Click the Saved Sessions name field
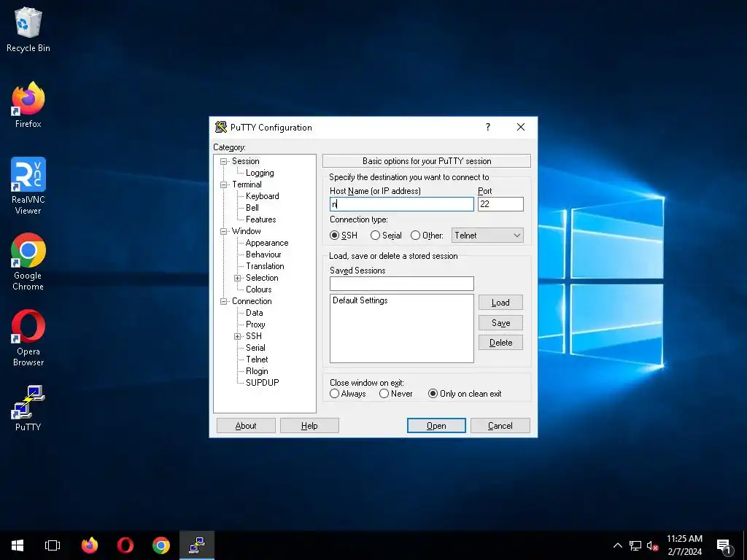The height and width of the screenshot is (560, 747). click(x=402, y=284)
